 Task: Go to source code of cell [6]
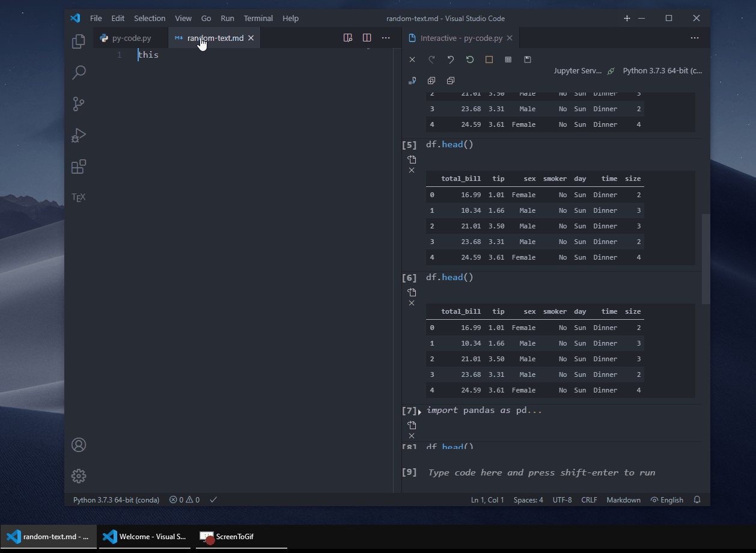tap(412, 292)
